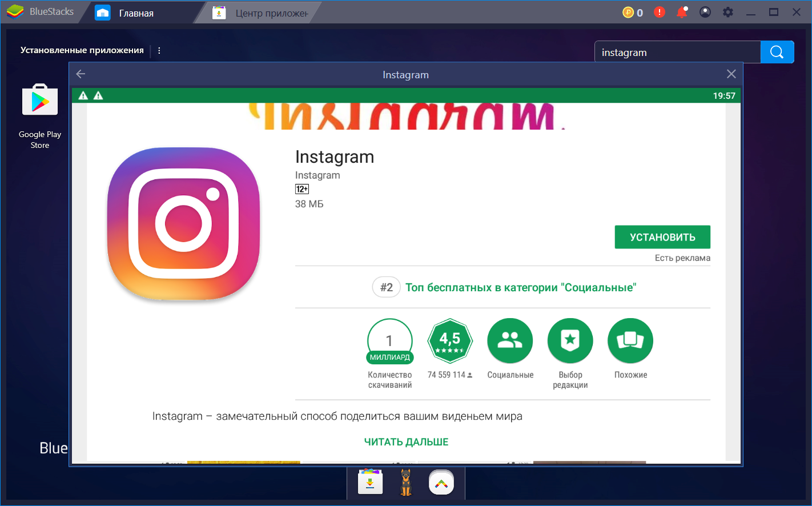812x506 pixels.
Task: Click the large Instagram app icon
Action: (183, 224)
